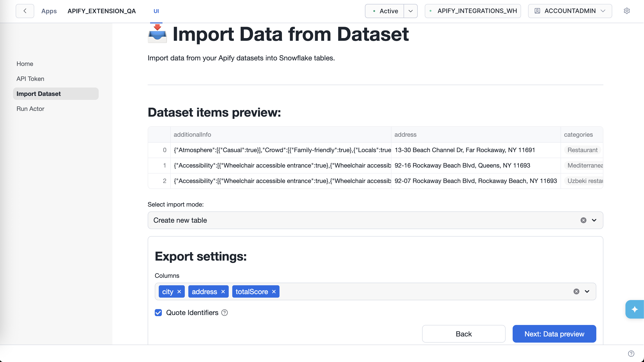
Task: Open the settings gear in top right
Action: point(627,11)
